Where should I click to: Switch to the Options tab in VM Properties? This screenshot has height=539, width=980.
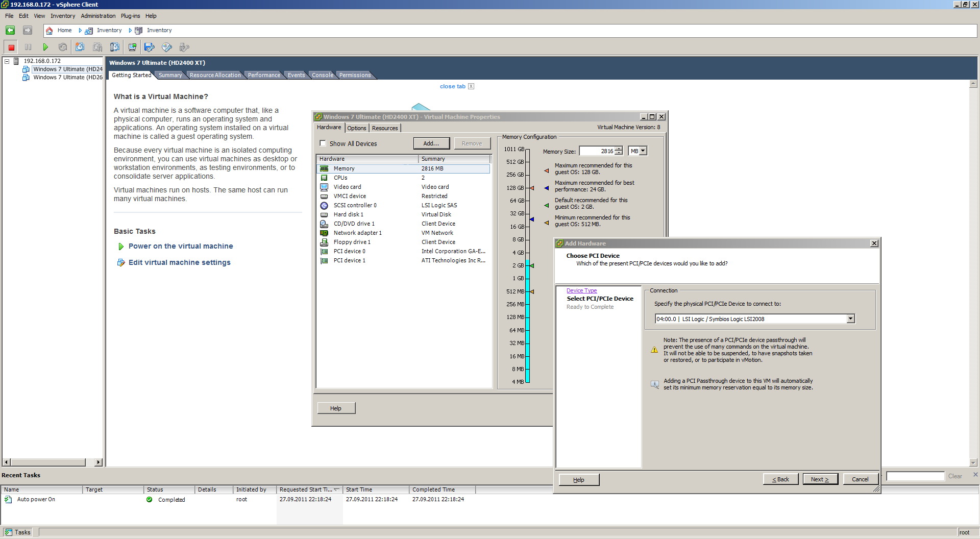[357, 128]
